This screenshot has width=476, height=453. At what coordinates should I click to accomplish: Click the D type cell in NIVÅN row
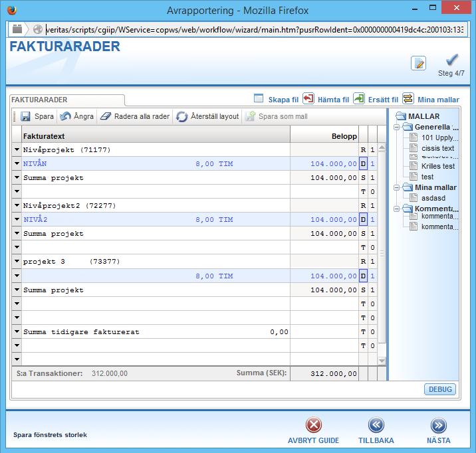tap(363, 164)
